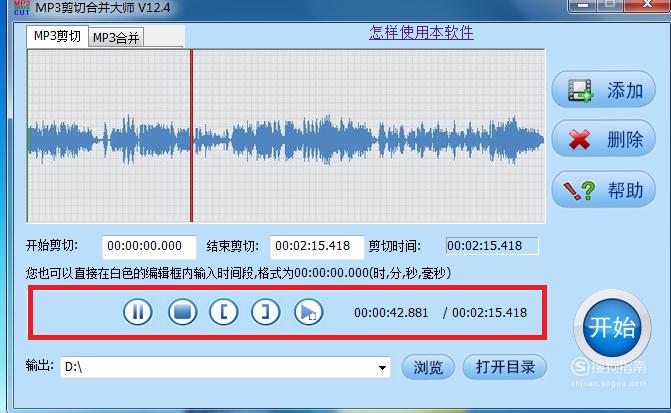Stop playback with the stop button
Screen dimensions: 671x413
(x=182, y=312)
